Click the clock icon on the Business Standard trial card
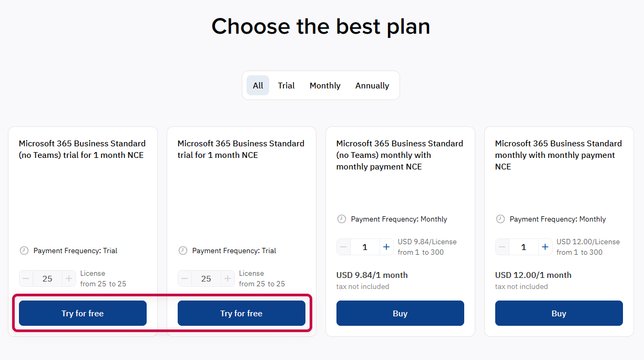644x360 pixels. pyautogui.click(x=183, y=251)
